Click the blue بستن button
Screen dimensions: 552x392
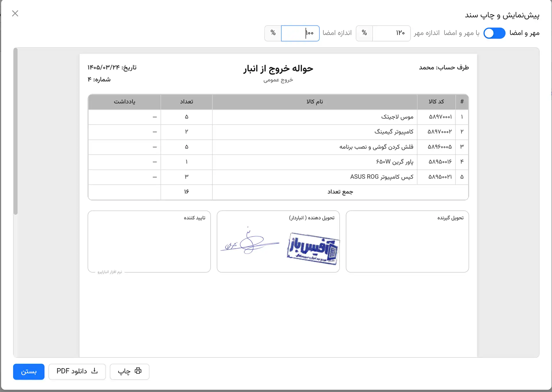(29, 371)
